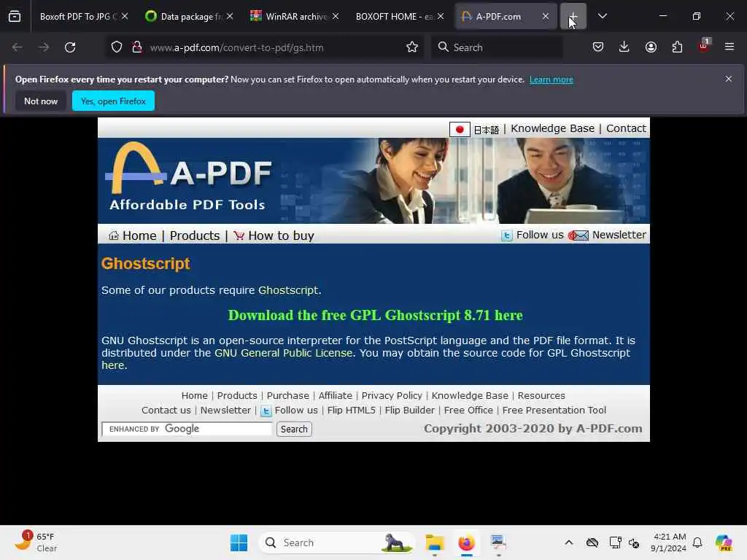Click Firefox icon in taskbar
This screenshot has width=747, height=560.
(x=466, y=542)
